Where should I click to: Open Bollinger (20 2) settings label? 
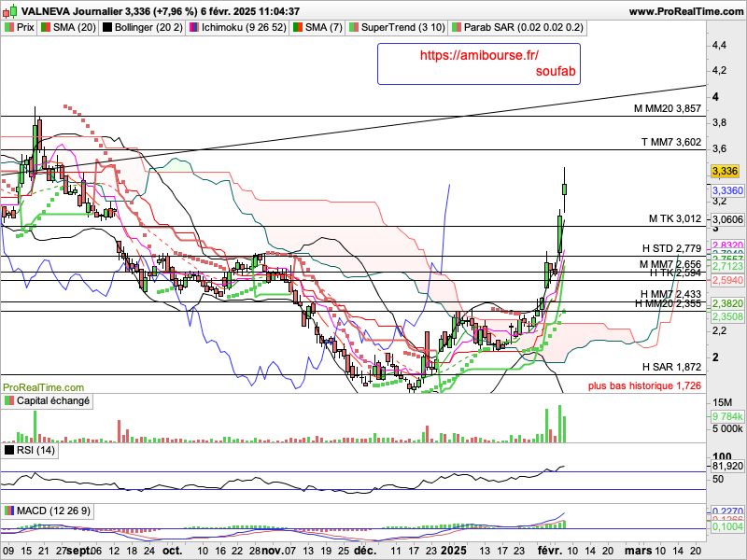148,28
